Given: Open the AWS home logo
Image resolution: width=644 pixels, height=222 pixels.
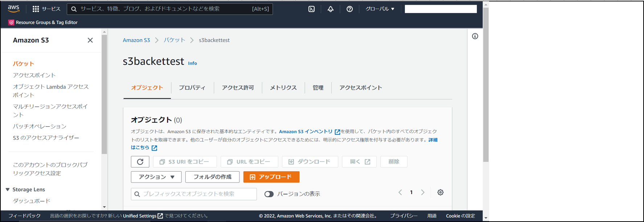Looking at the screenshot, I should (14, 9).
